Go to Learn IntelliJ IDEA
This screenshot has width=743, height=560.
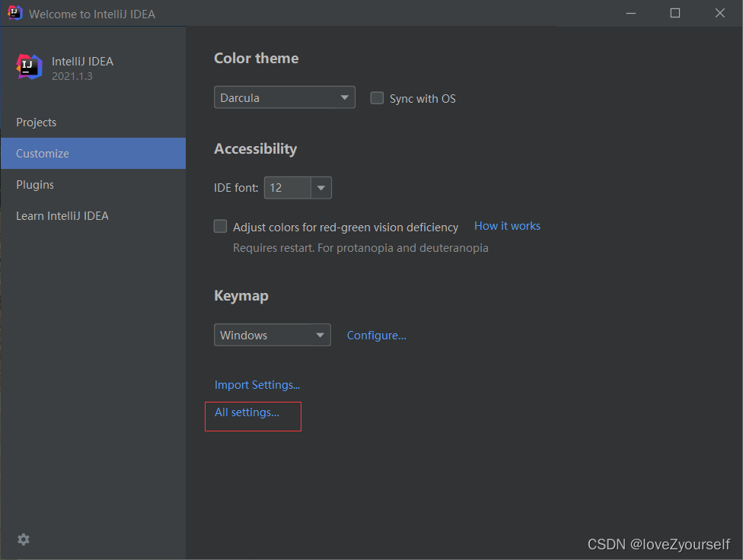(x=94, y=216)
